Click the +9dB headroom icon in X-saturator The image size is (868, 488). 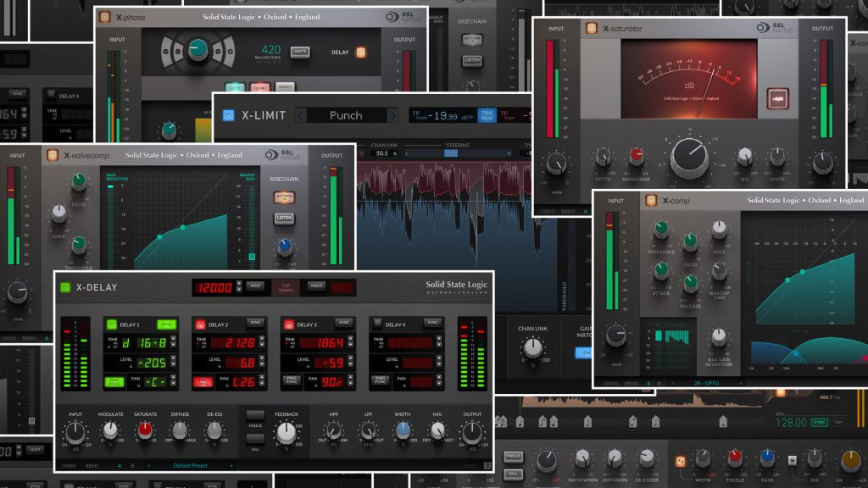pos(778,99)
